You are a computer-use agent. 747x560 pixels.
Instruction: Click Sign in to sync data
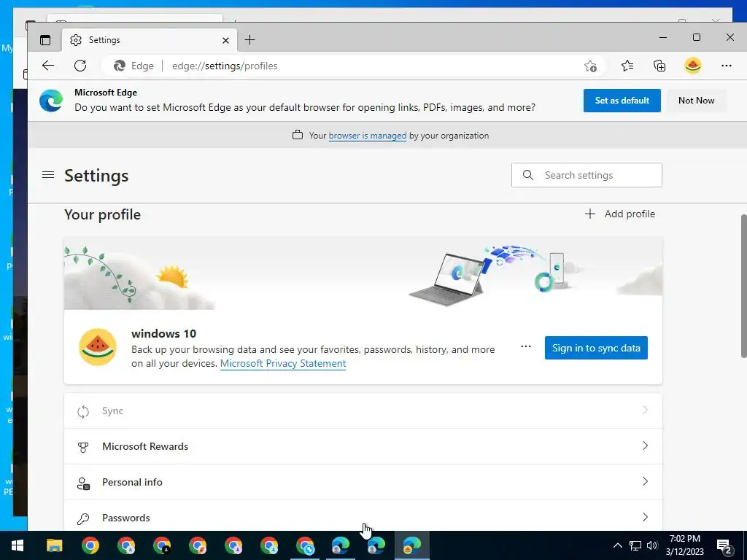pyautogui.click(x=596, y=348)
